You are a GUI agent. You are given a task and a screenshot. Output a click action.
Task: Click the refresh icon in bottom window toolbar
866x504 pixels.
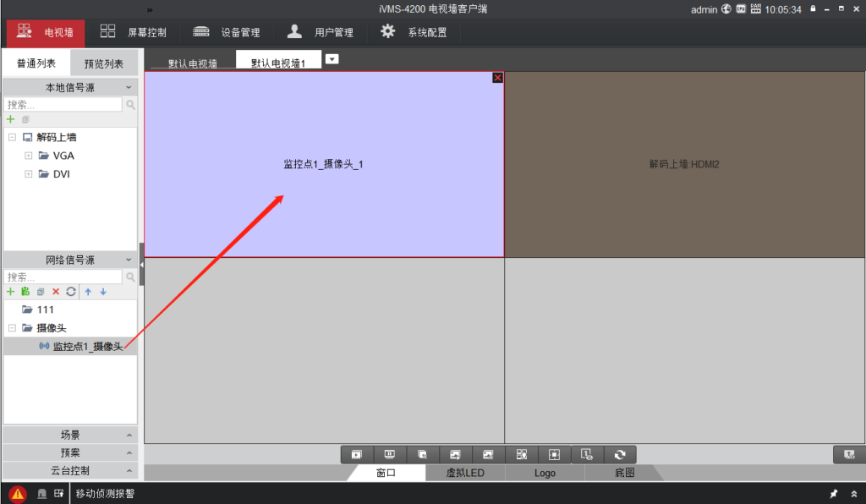pos(620,455)
